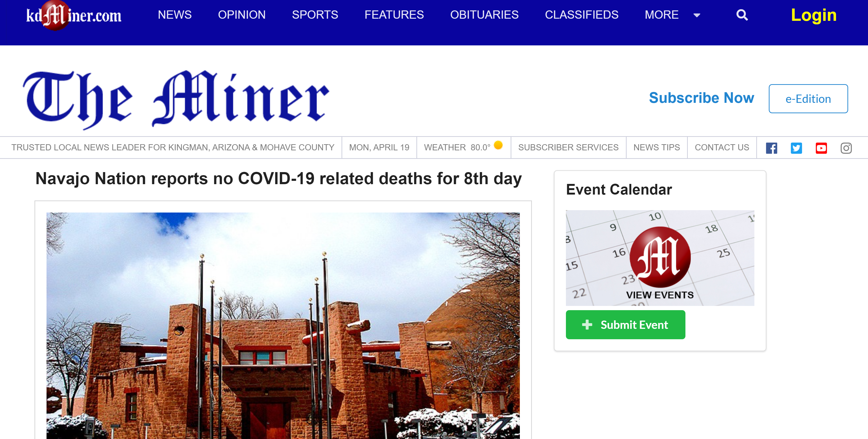This screenshot has height=439, width=868.
Task: Open the OBITUARIES section
Action: 484,15
